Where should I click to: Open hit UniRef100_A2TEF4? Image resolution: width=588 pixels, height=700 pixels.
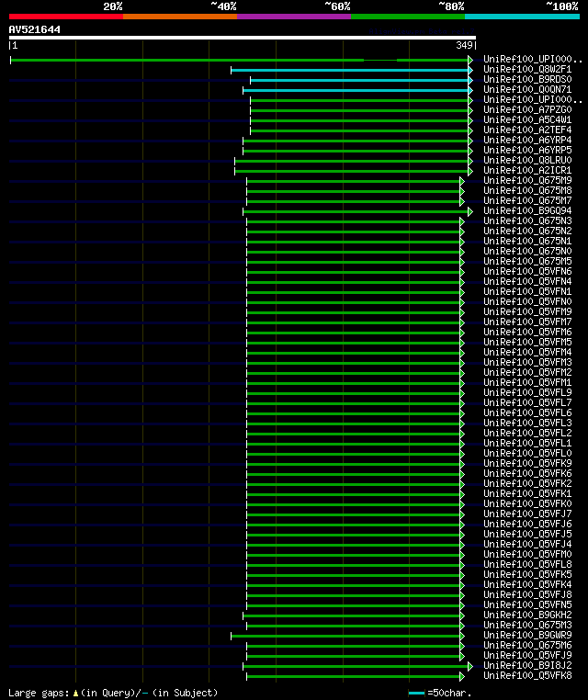point(527,130)
